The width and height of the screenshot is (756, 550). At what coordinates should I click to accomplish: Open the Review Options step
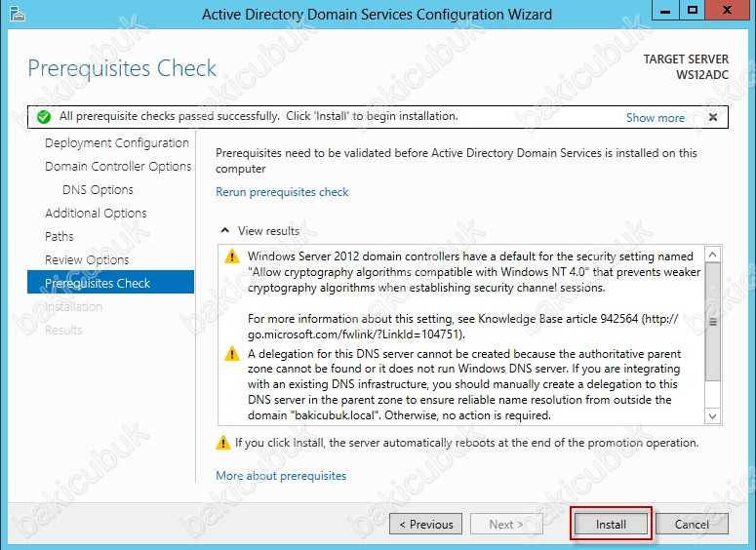pos(87,259)
